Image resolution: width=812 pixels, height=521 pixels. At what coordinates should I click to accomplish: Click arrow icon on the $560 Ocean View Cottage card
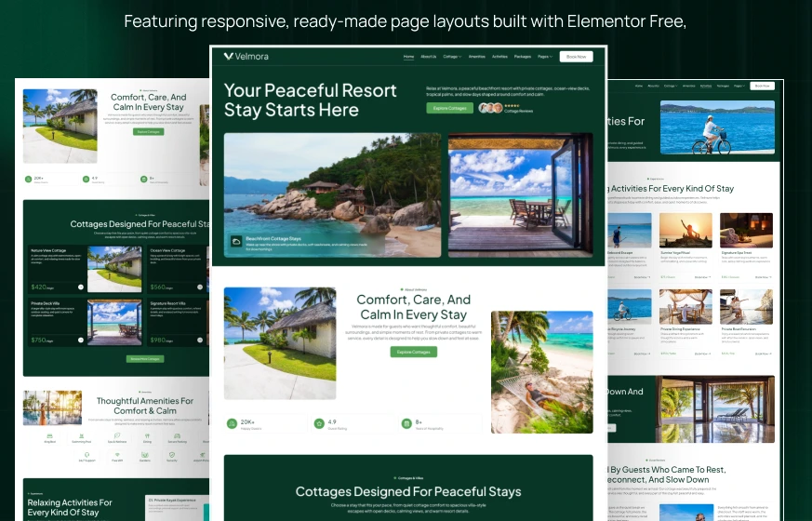click(x=200, y=287)
